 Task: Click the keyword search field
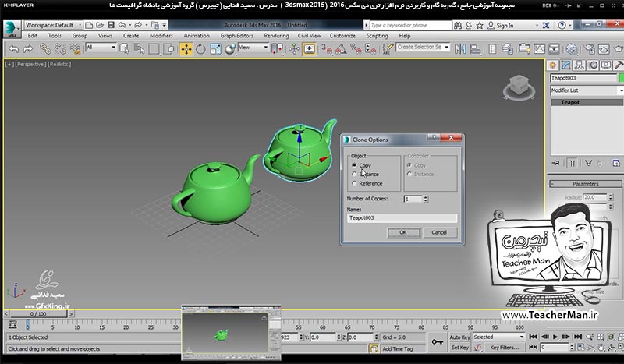[411, 26]
